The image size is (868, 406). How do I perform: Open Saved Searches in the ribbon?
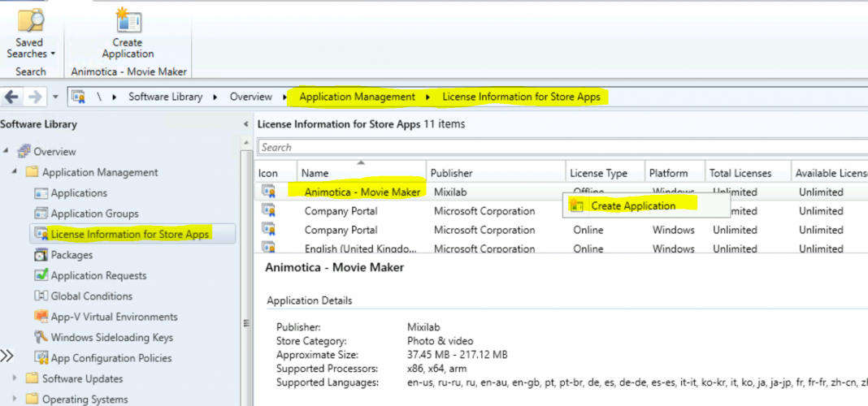point(30,34)
